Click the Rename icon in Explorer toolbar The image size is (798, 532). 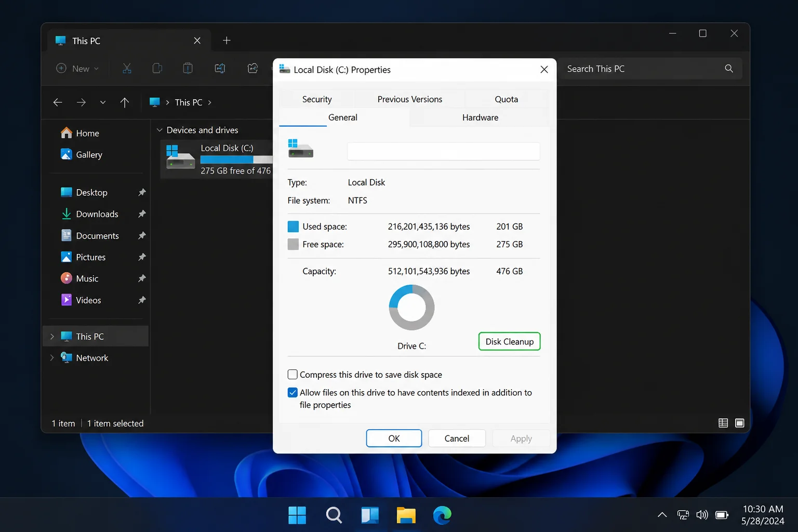[x=220, y=69]
